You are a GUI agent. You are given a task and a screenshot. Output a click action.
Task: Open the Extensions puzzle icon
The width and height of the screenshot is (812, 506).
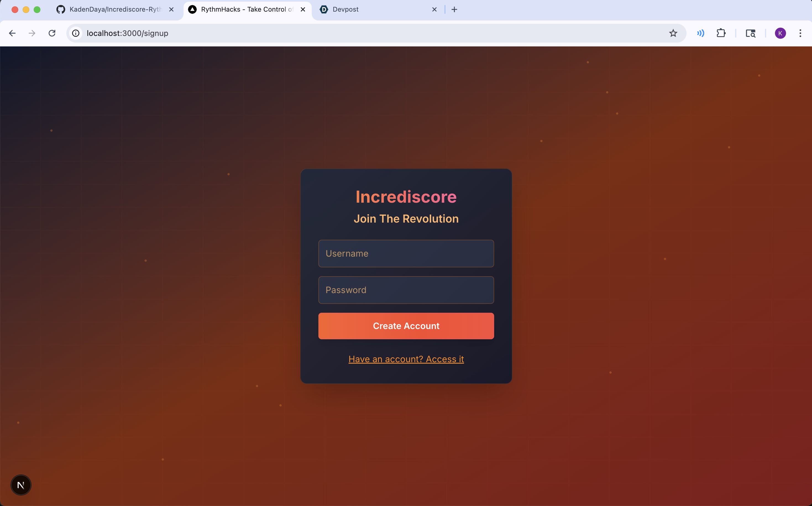721,33
